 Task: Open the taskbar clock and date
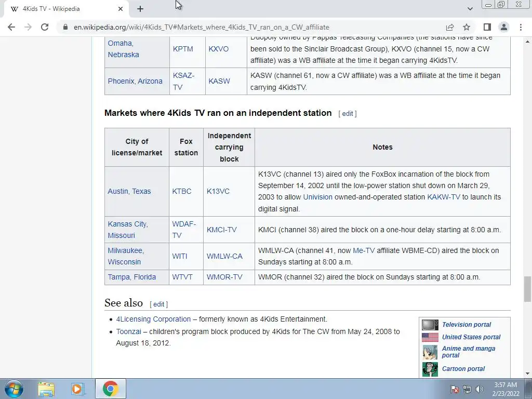[x=506, y=389]
